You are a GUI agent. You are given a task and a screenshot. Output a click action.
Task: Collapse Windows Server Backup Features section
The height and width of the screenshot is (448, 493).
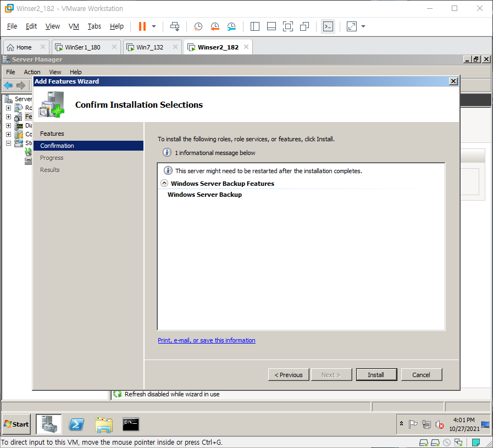point(164,183)
